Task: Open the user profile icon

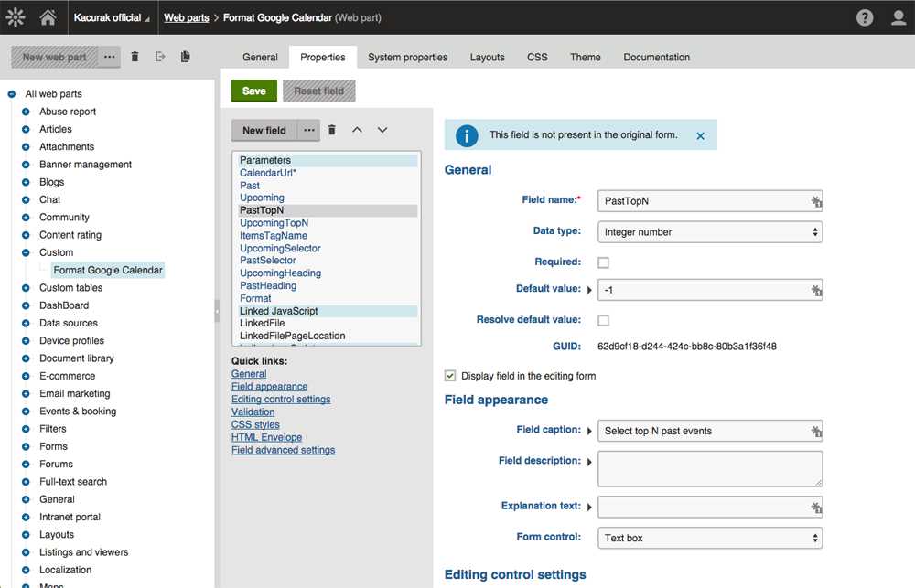Action: click(898, 17)
